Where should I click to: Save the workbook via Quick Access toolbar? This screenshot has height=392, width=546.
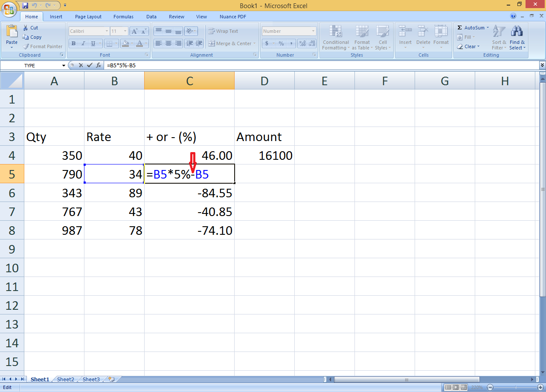25,6
